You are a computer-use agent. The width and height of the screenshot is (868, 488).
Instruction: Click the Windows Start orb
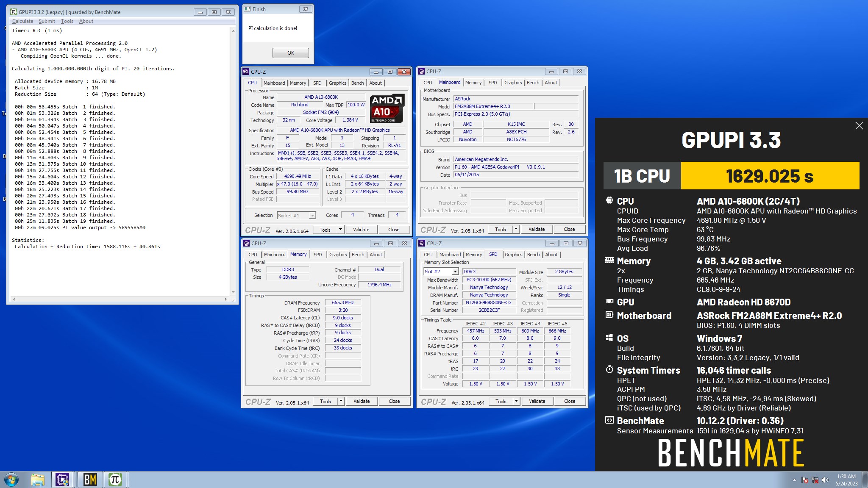11,480
